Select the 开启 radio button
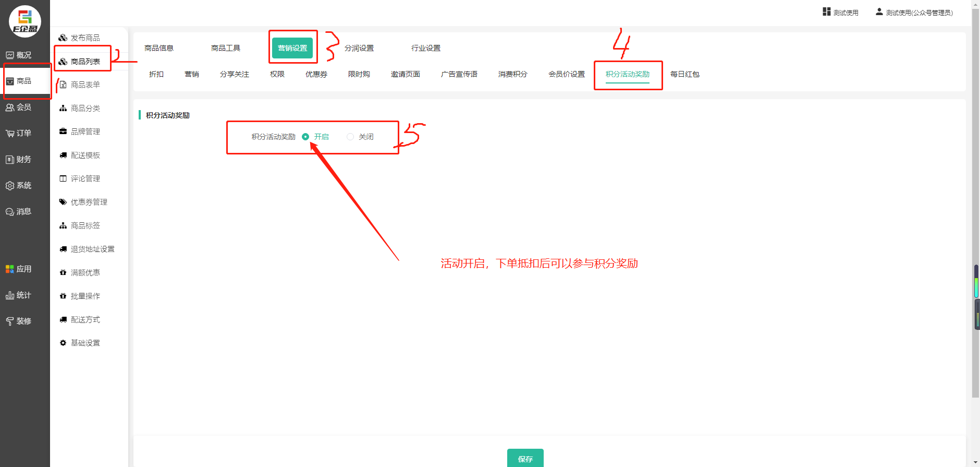The height and width of the screenshot is (467, 980). tap(305, 137)
